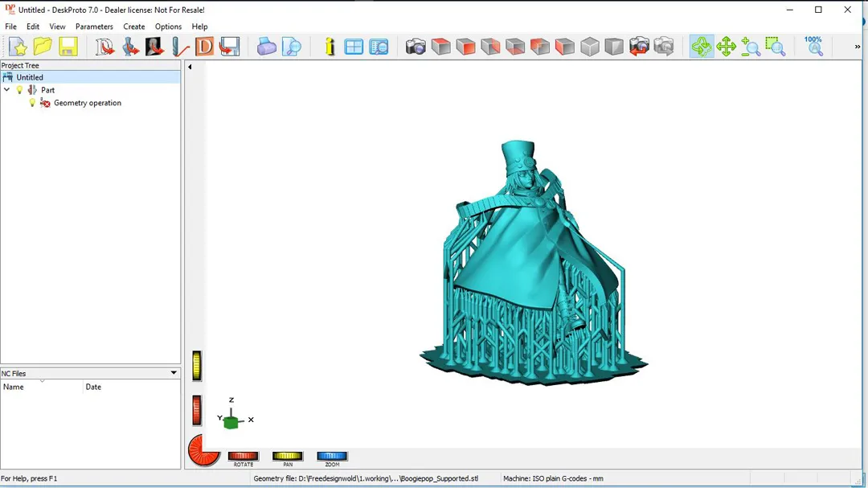Select the first plain gray isometric cube
868x488 pixels.
[590, 47]
